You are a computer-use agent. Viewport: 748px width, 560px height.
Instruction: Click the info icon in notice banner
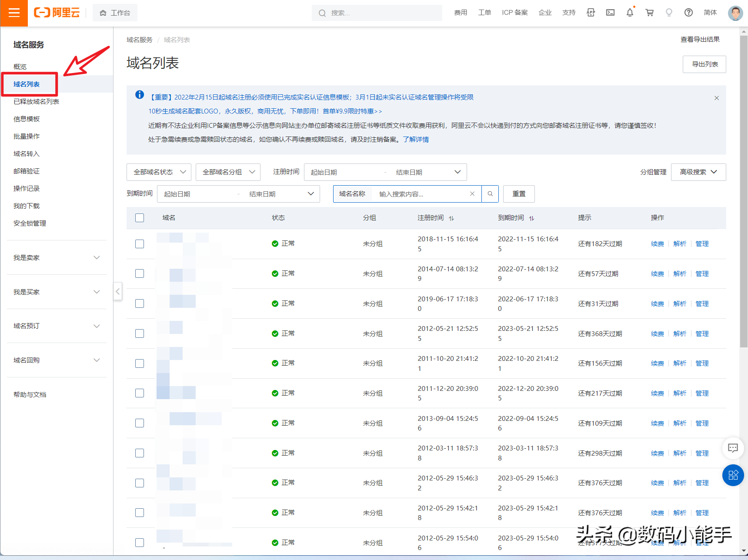140,95
